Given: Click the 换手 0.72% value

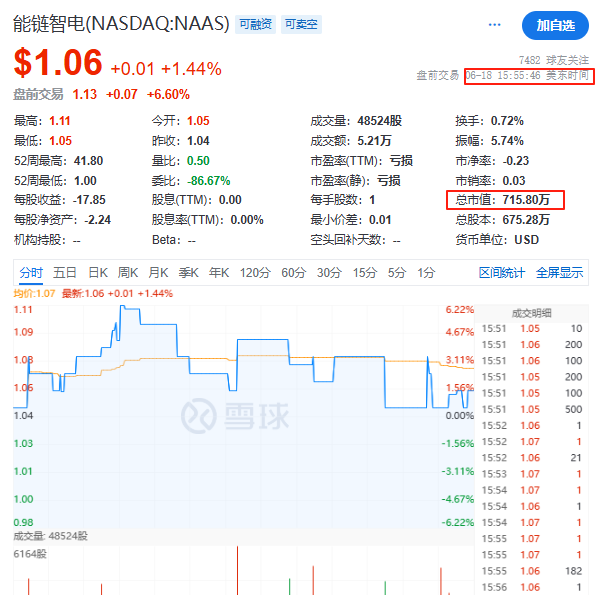Looking at the screenshot, I should [507, 120].
